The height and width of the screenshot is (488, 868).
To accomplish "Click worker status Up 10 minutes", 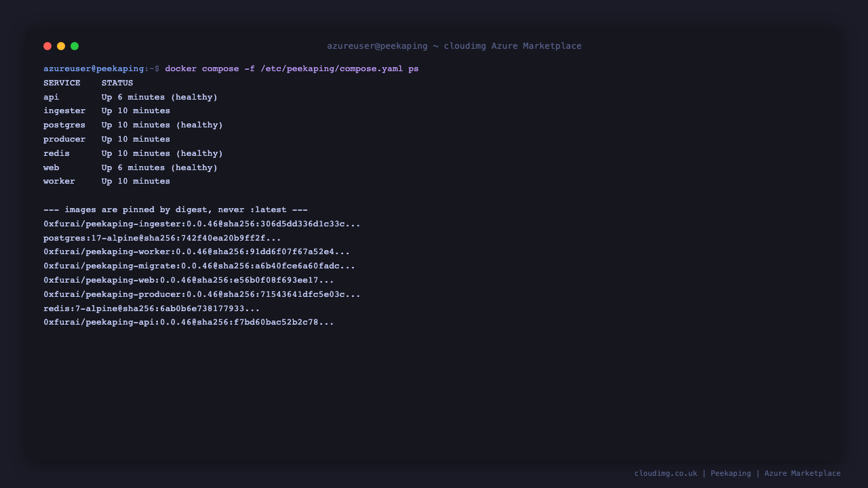I will pyautogui.click(x=136, y=181).
